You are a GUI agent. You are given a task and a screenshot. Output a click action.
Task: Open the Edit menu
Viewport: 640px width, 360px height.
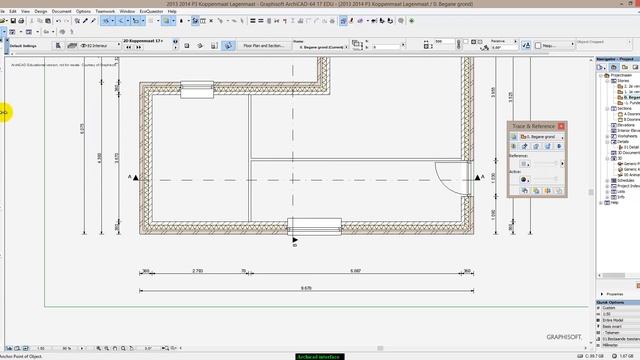[x=13, y=11]
